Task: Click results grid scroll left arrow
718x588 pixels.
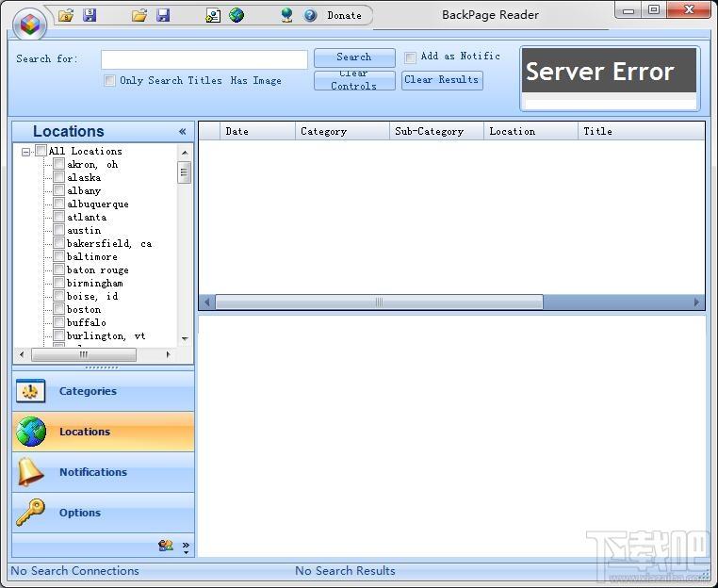Action: coord(207,302)
